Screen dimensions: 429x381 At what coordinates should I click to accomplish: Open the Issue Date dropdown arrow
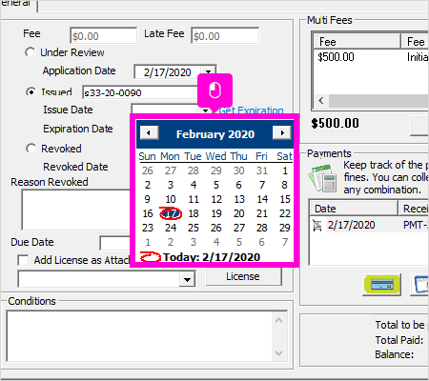point(206,110)
